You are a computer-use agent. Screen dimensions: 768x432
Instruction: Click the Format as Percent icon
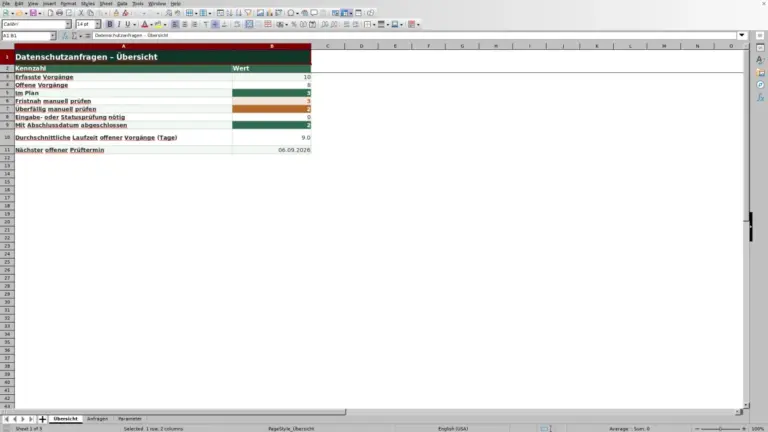(294, 24)
